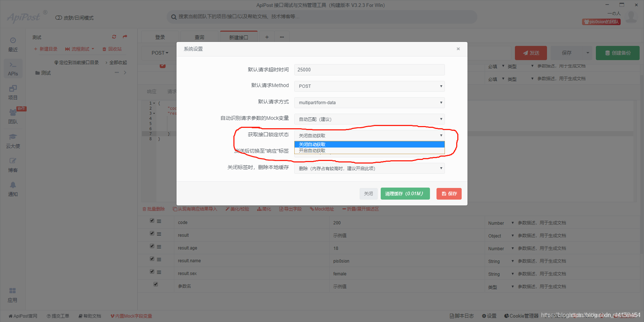The width and height of the screenshot is (644, 322).
Task: Click the 默认请求超时时间 input field
Action: tap(369, 70)
